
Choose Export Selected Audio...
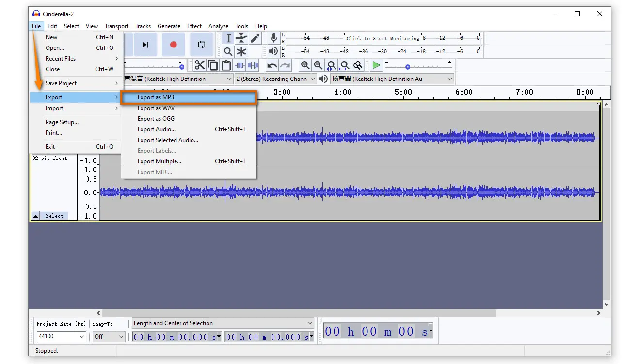[x=189, y=140]
